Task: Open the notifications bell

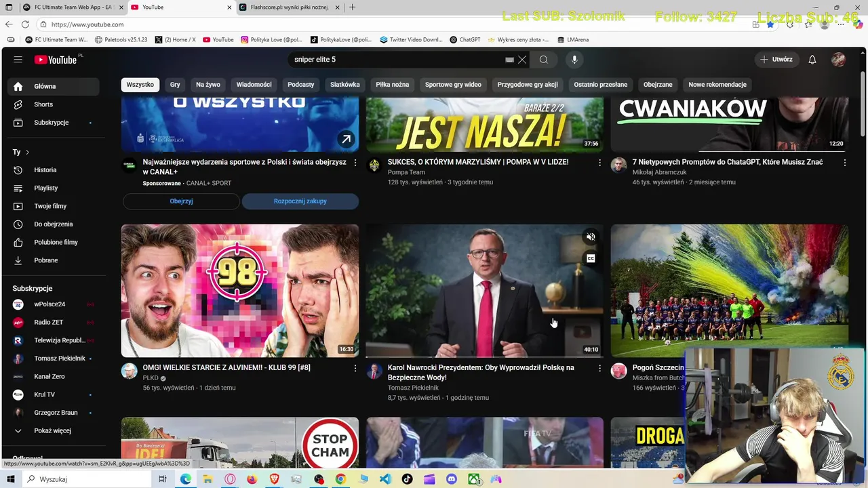Action: point(812,60)
